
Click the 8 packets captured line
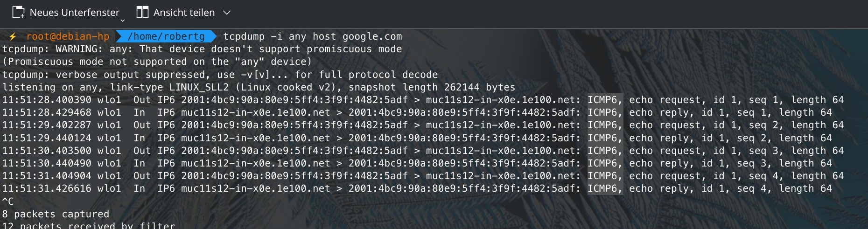point(56,214)
